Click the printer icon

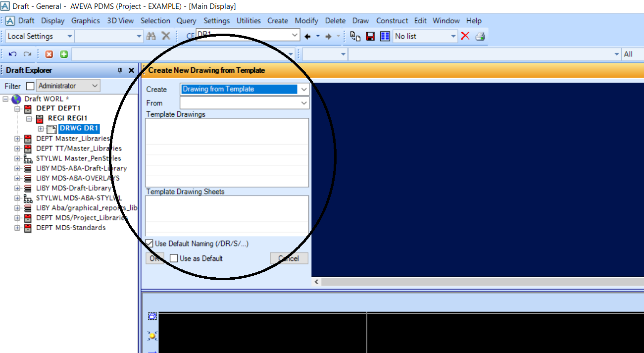pyautogui.click(x=480, y=36)
